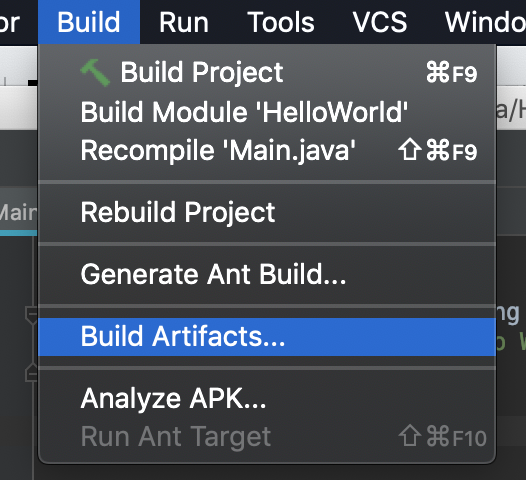Click the green hammer Build Project icon
The image size is (526, 480).
95,72
